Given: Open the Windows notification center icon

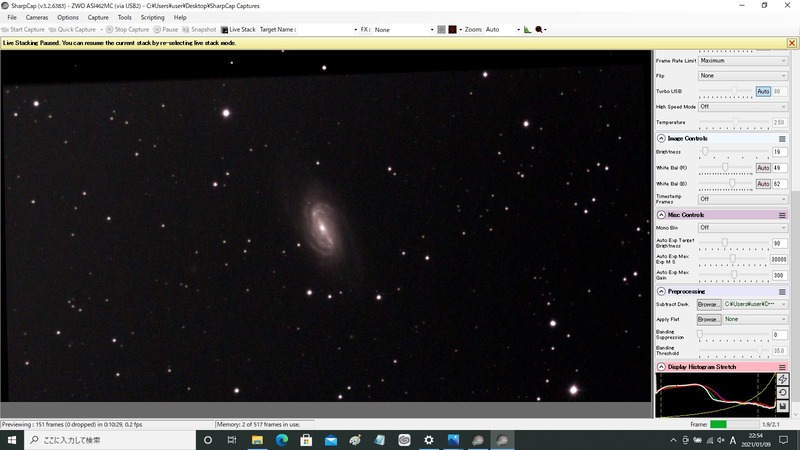Looking at the screenshot, I should coord(784,440).
